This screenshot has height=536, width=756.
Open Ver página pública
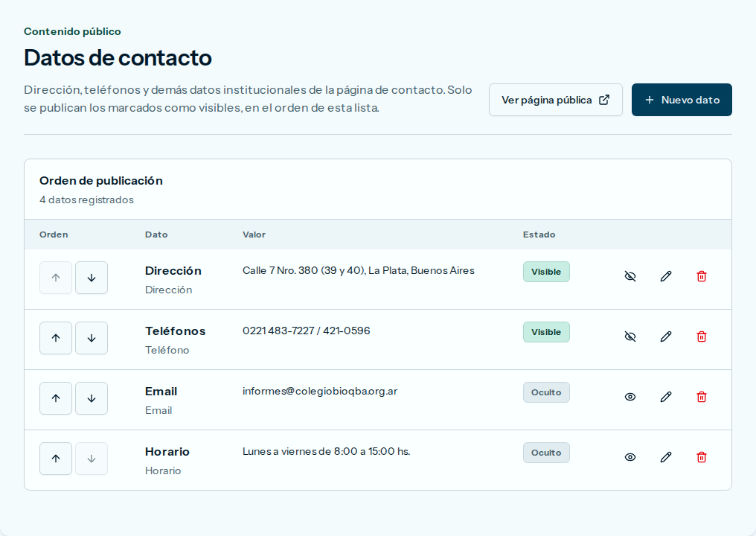pos(555,100)
